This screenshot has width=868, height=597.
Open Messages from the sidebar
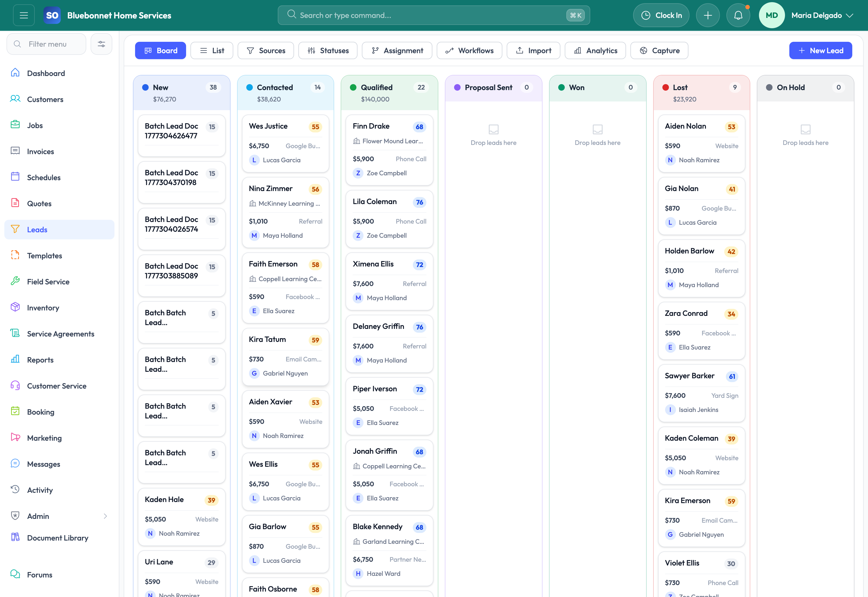click(x=59, y=464)
